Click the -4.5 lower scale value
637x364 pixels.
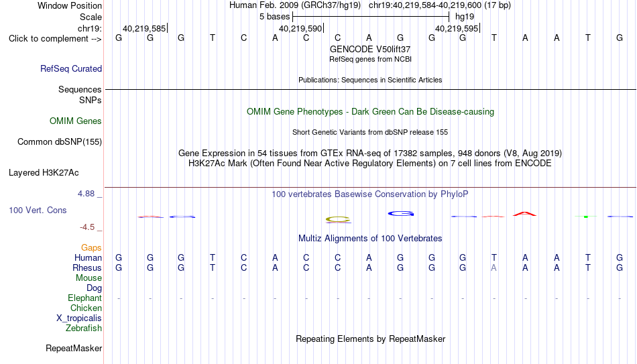point(87,227)
